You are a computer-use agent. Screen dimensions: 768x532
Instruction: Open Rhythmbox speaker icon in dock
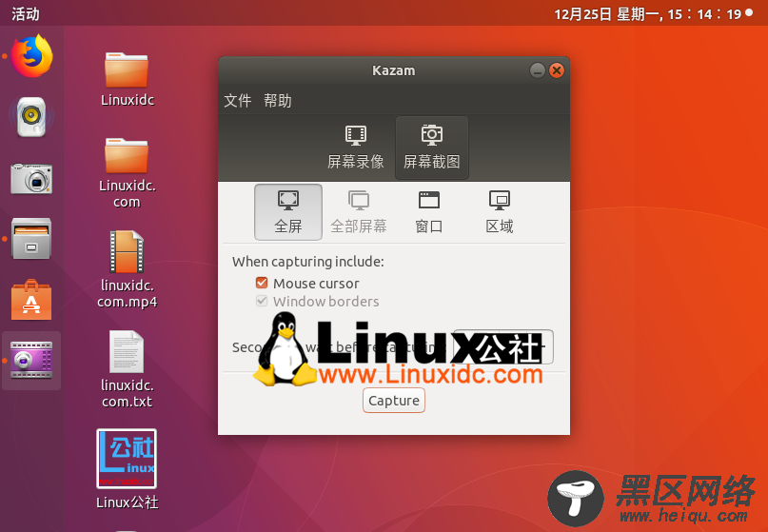tap(31, 117)
